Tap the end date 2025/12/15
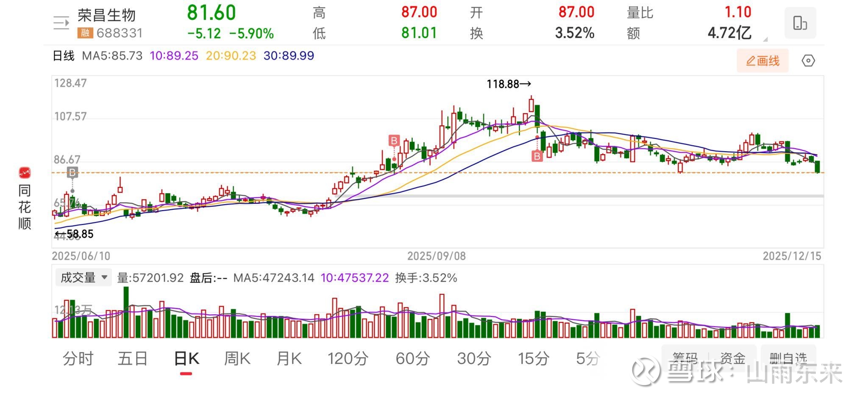Image resolution: width=868 pixels, height=399 pixels. pyautogui.click(x=792, y=256)
